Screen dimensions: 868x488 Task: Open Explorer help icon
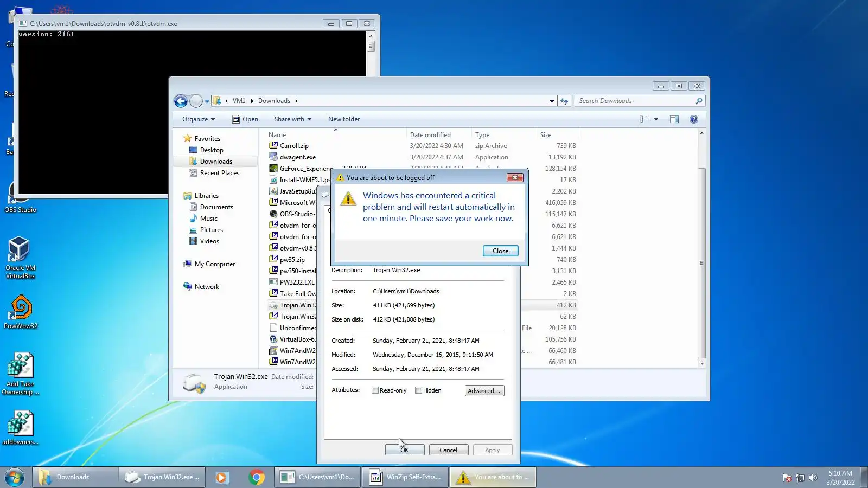[694, 119]
